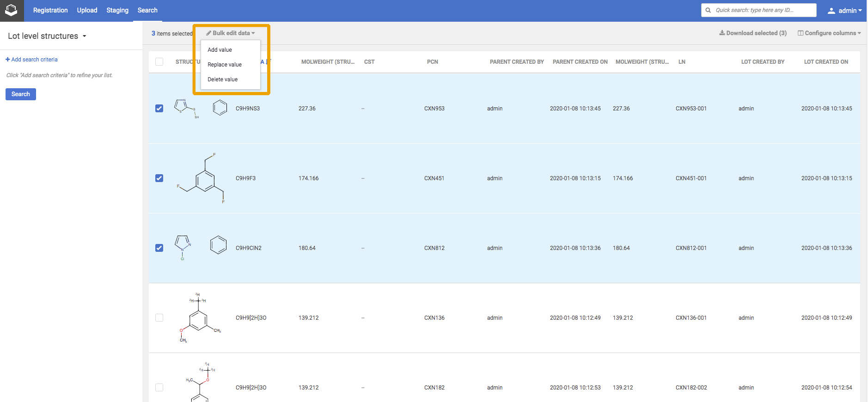Open the C9H9F3 structure thumbnail

click(200, 179)
